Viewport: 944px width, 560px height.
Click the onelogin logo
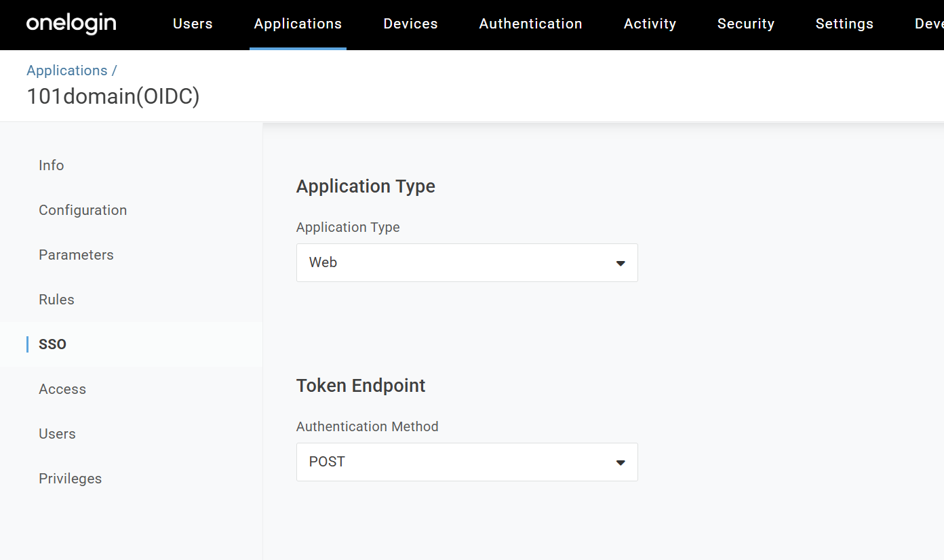pyautogui.click(x=71, y=24)
